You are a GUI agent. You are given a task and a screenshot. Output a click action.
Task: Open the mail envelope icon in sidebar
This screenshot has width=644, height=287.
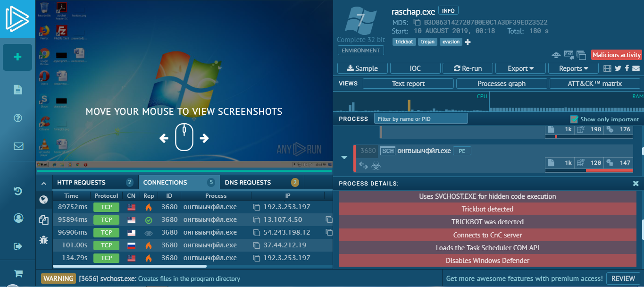point(18,146)
